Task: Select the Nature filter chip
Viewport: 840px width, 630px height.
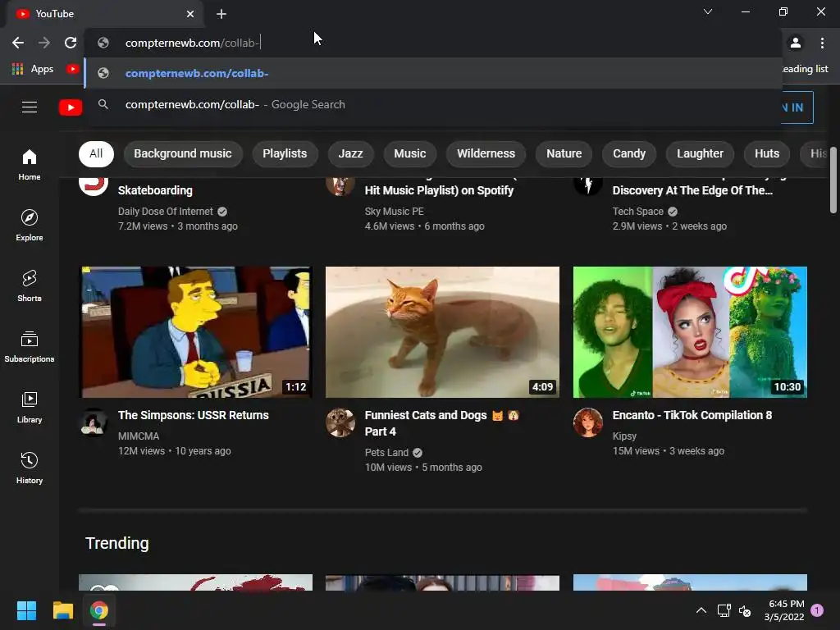Action: pos(564,153)
